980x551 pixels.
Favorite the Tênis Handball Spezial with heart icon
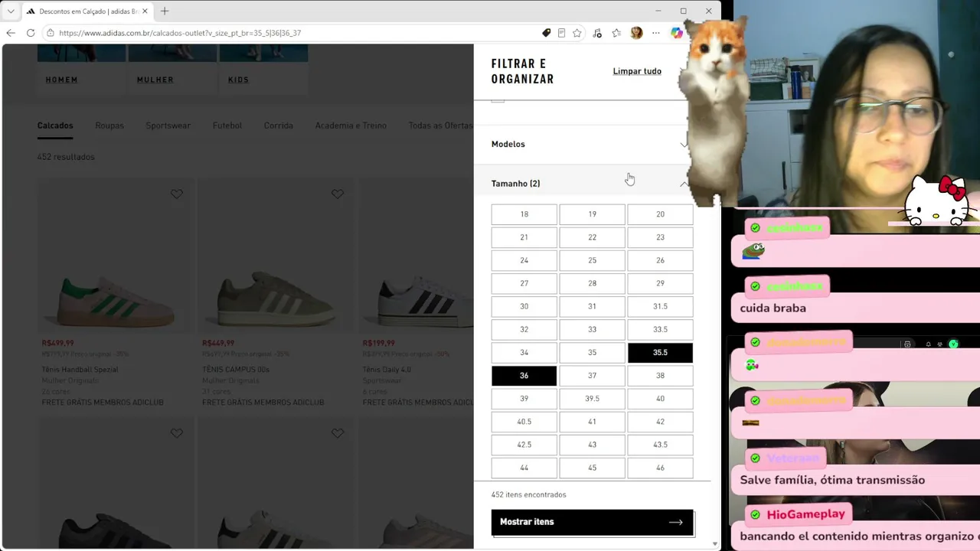pos(177,194)
